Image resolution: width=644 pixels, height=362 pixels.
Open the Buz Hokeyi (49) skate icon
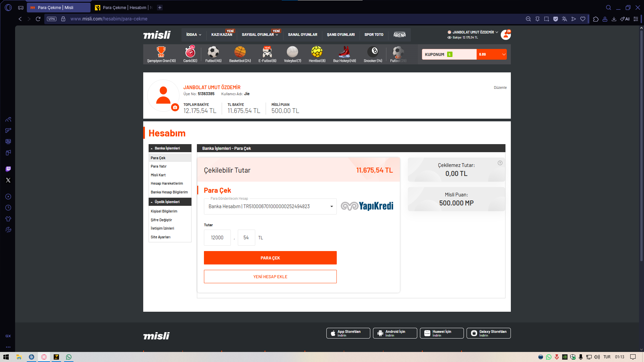coord(344,52)
